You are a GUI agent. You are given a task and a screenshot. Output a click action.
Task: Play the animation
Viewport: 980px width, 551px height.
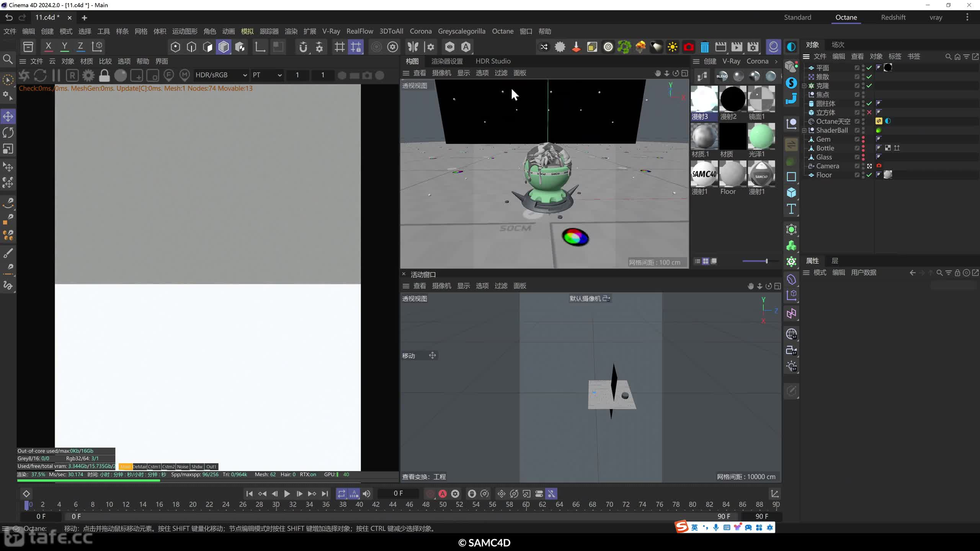point(287,494)
